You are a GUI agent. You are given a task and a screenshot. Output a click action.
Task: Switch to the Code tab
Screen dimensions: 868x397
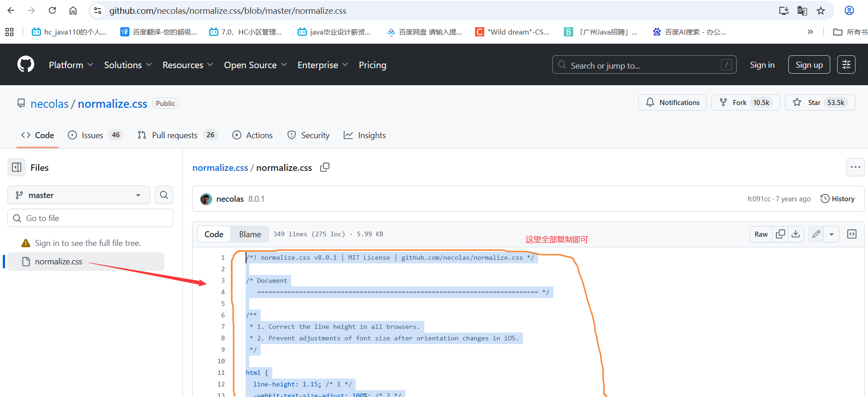pos(38,135)
